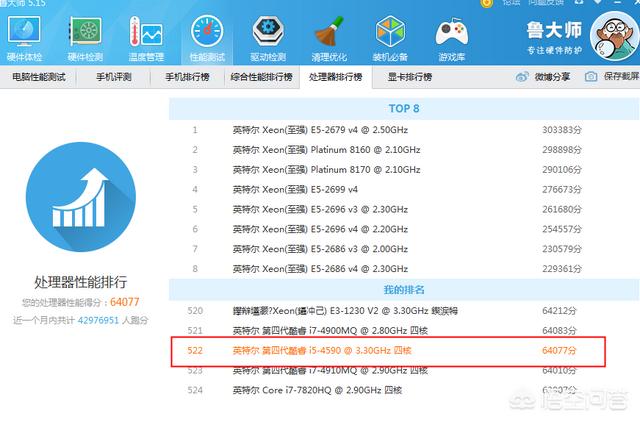Select the 处理器排行榜 tab
Viewport: 640px width, 422px height.
click(336, 77)
